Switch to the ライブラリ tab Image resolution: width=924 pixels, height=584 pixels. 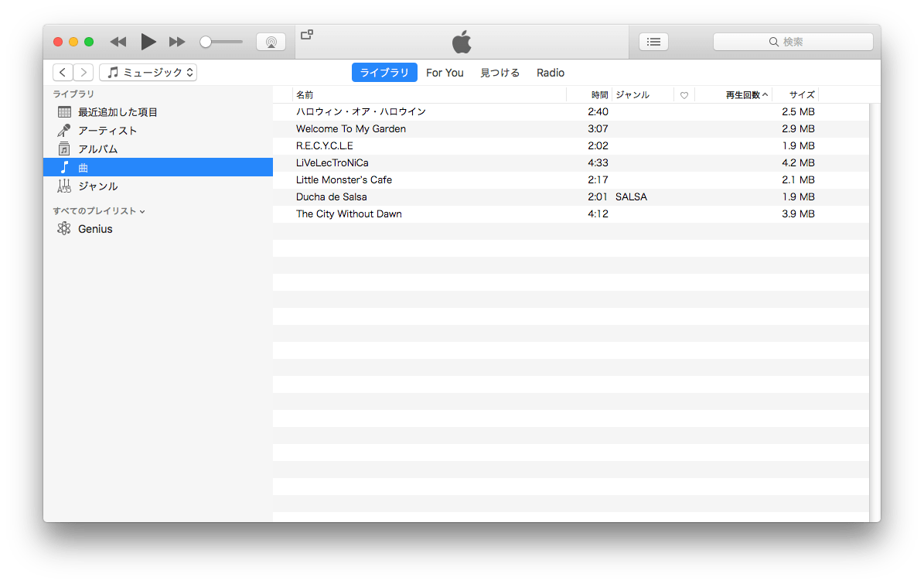click(384, 73)
